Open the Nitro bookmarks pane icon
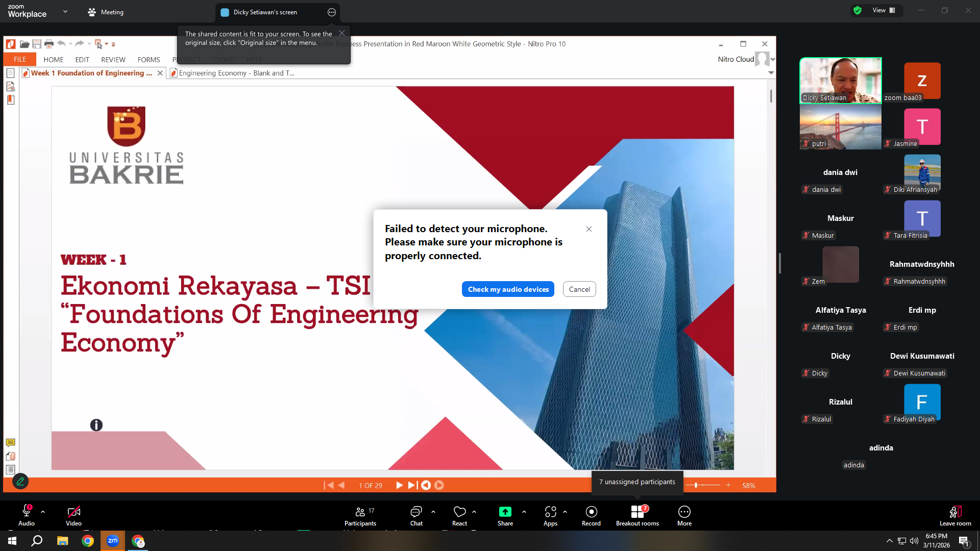 (10, 99)
